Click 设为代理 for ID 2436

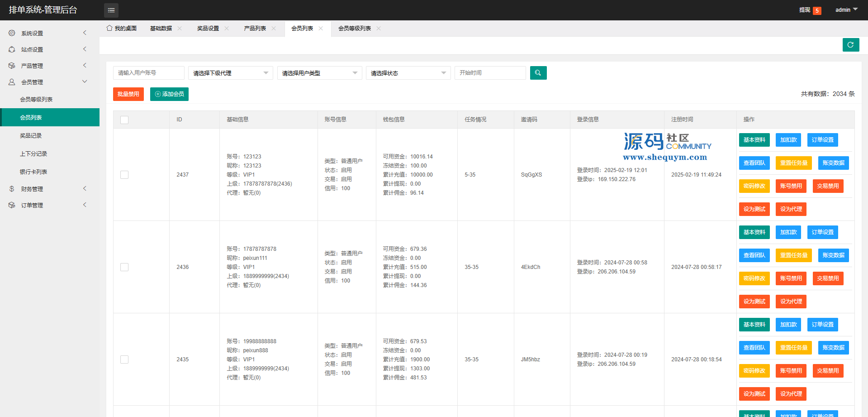(x=791, y=302)
